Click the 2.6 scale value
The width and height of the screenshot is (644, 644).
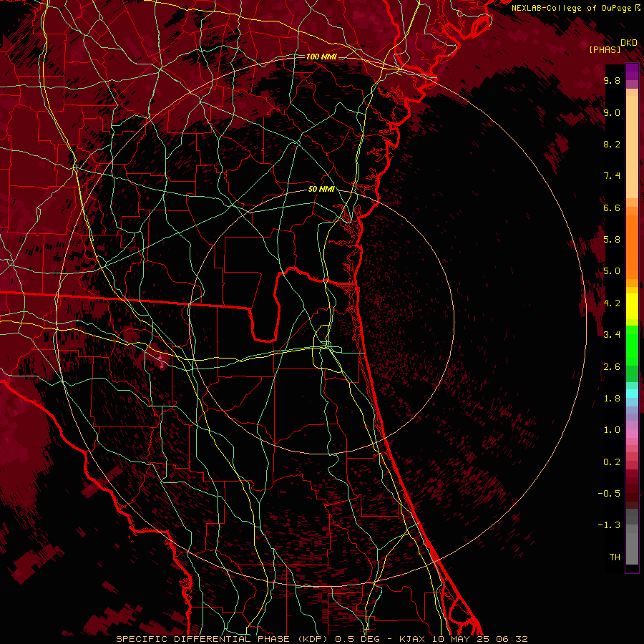click(x=612, y=367)
